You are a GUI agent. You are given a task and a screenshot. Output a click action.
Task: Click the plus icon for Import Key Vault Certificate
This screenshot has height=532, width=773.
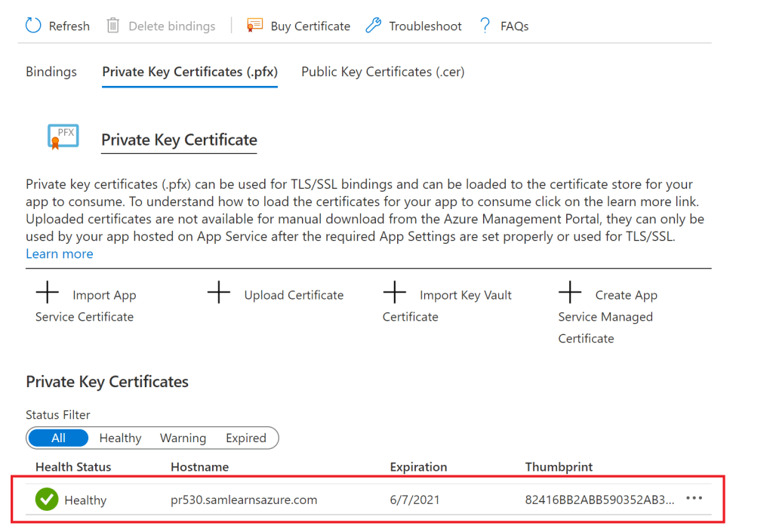(395, 293)
